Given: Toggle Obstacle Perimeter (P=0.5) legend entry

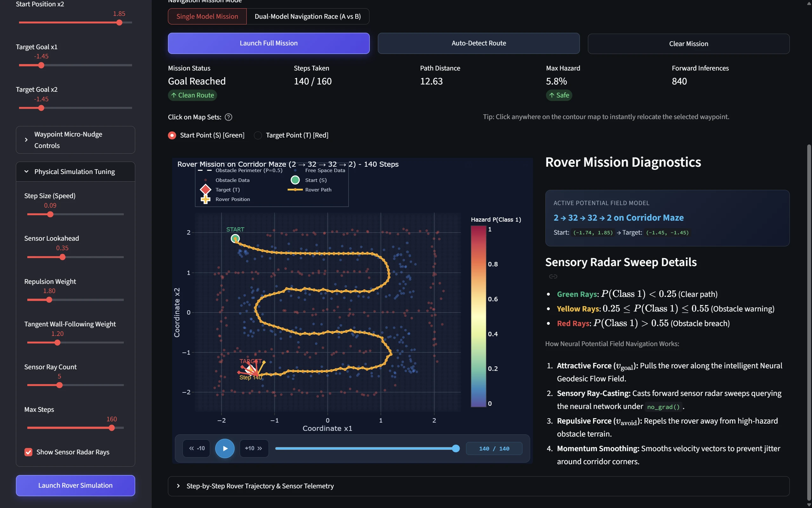Looking at the screenshot, I should click(240, 171).
